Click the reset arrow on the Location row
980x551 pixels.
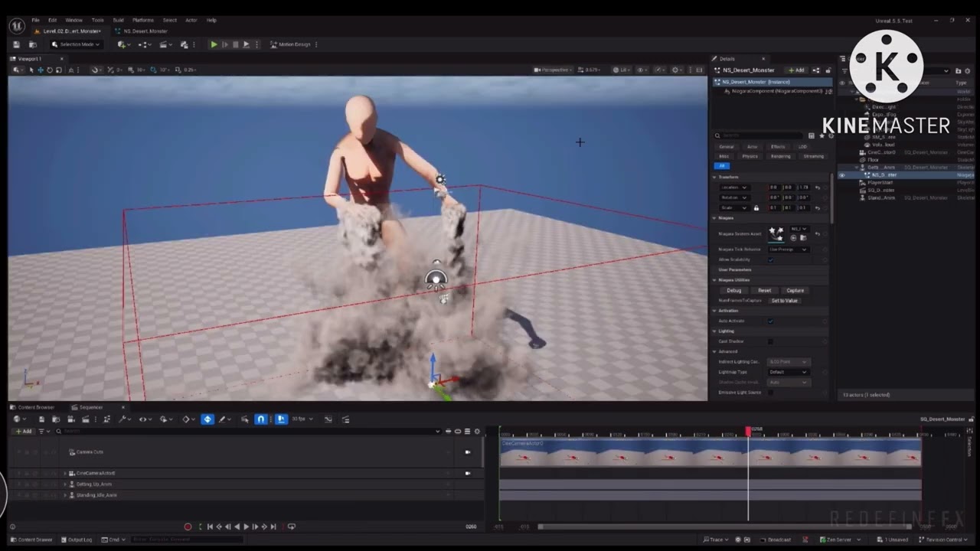coord(818,187)
